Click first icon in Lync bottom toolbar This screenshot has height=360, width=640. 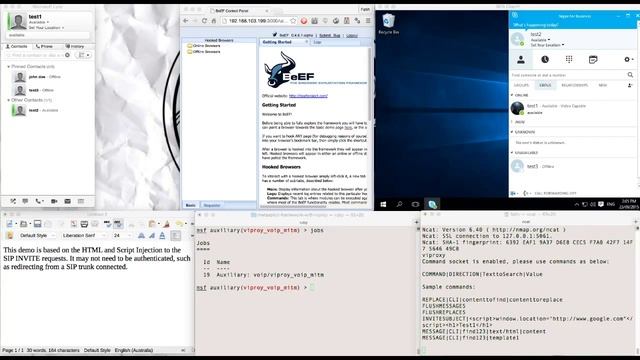point(13,201)
